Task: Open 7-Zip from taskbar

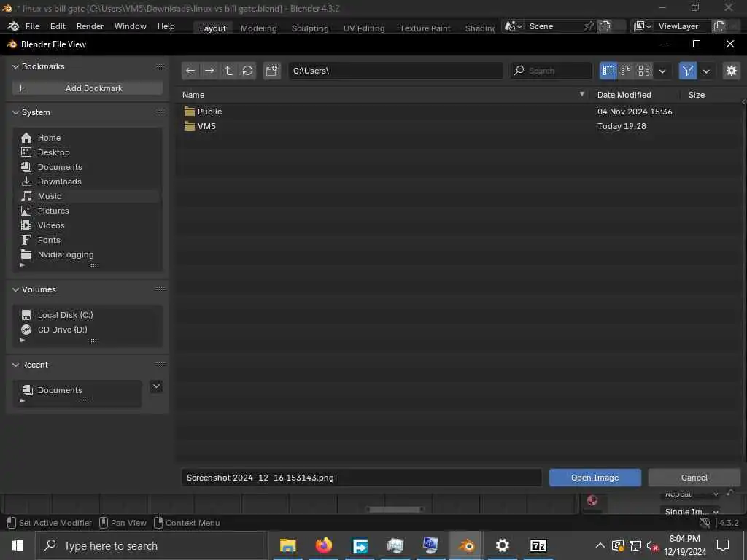Action: [538, 545]
